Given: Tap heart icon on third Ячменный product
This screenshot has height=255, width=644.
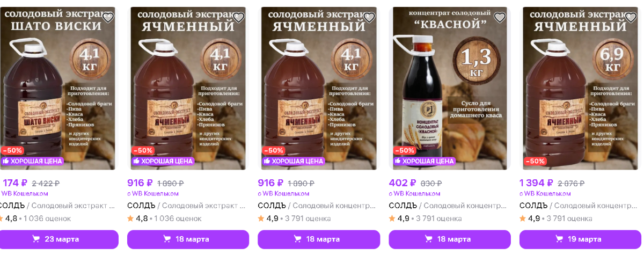Looking at the screenshot, I should click(x=369, y=18).
